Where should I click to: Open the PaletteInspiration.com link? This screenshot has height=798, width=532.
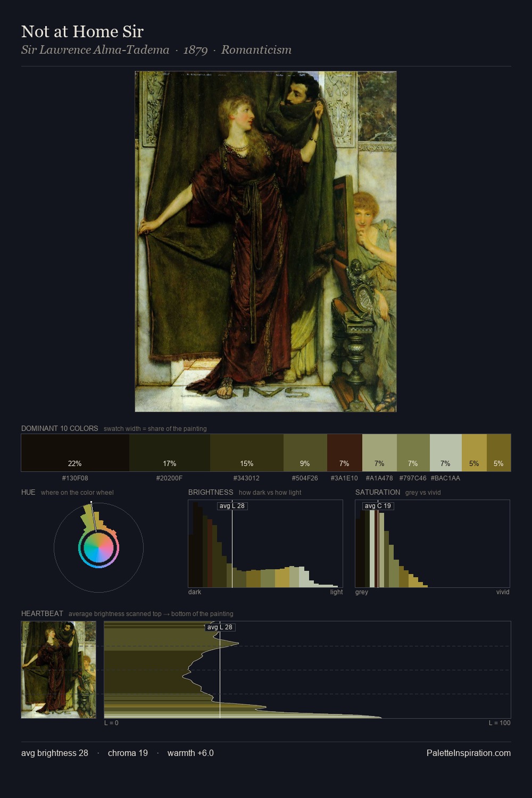(x=469, y=753)
